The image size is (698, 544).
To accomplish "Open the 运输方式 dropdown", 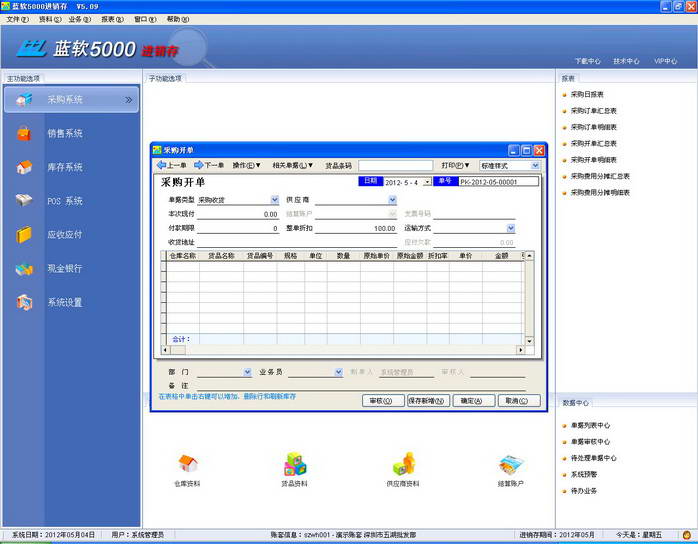I will (511, 228).
